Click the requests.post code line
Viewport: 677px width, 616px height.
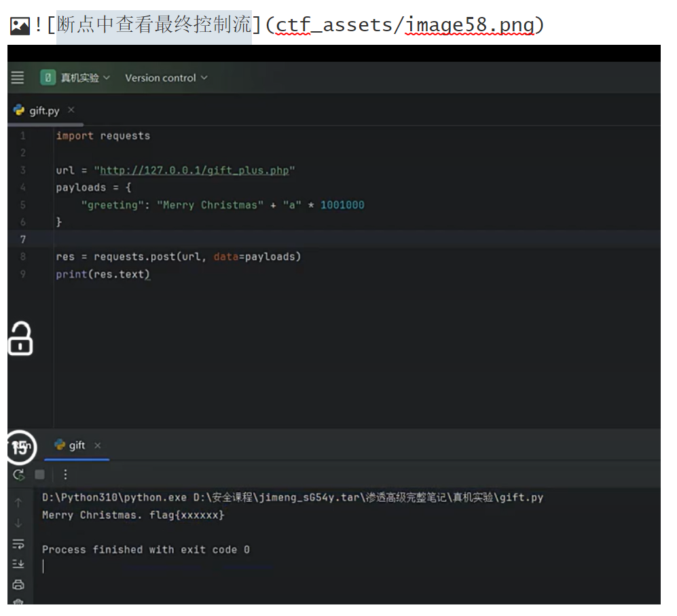click(179, 257)
